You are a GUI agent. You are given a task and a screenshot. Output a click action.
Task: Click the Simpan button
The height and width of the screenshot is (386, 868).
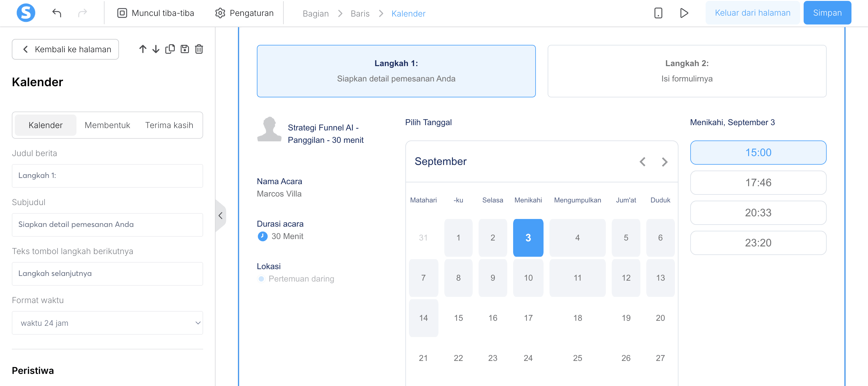827,13
